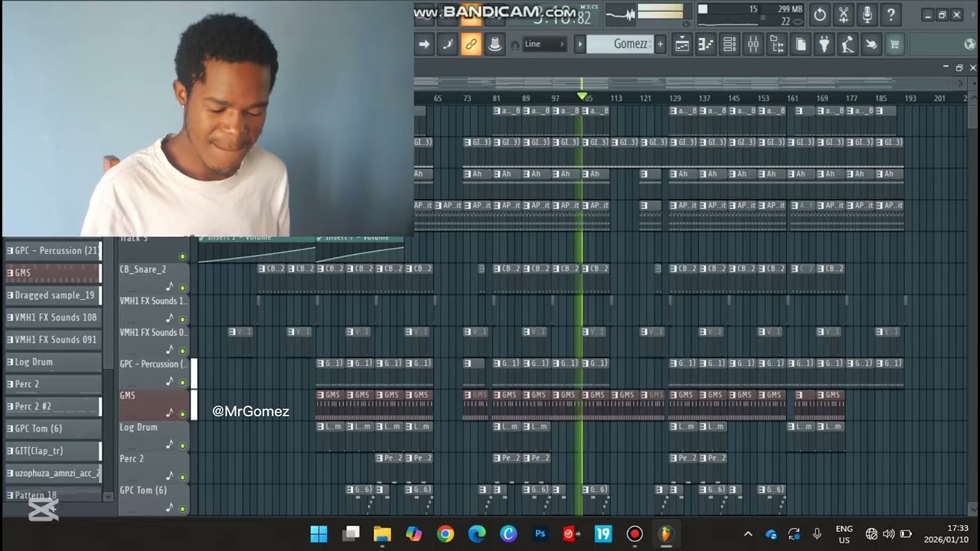This screenshot has height=551, width=980.
Task: Mute the CB_Snare_2 track
Action: coord(182,289)
